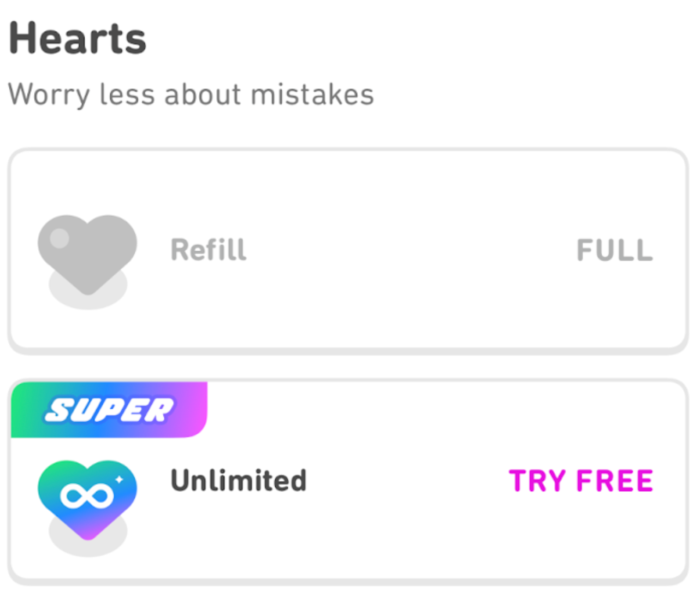This screenshot has height=602, width=700.
Task: Click the Unlimited label text
Action: (x=239, y=480)
